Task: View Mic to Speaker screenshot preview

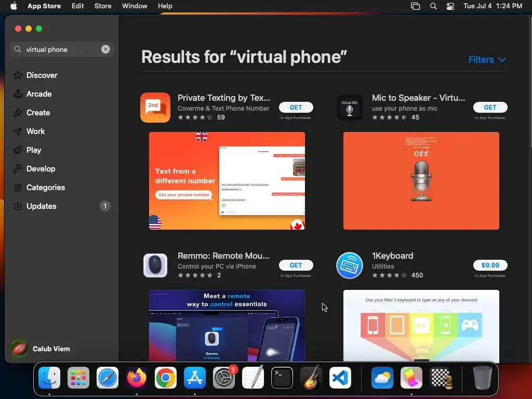Action: click(x=421, y=181)
